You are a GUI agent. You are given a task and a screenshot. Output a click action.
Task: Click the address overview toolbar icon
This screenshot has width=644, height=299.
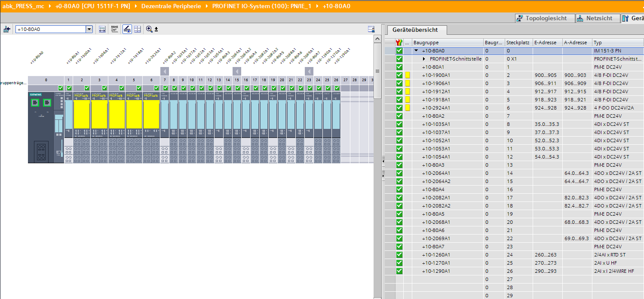point(102,29)
